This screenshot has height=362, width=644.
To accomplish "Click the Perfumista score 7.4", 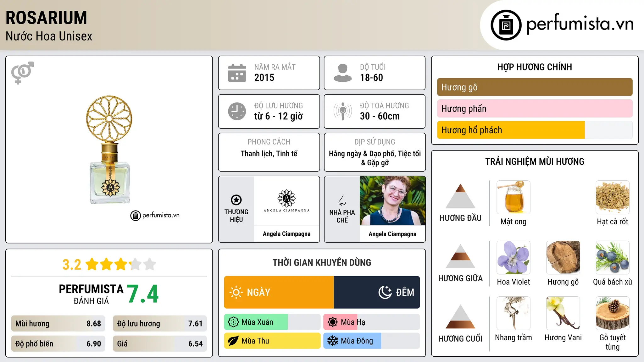I will (143, 294).
